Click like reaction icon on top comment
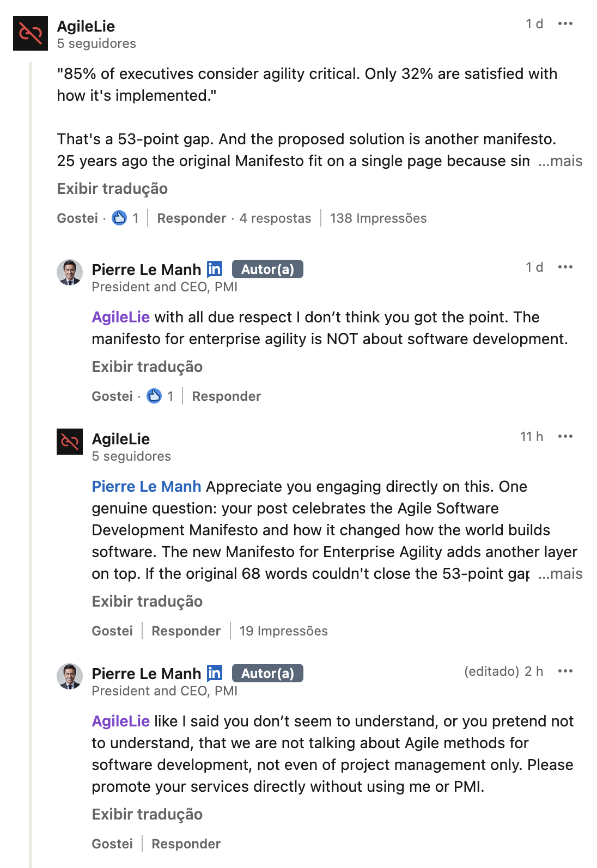Viewport: 597px width, 868px height. pos(119,218)
